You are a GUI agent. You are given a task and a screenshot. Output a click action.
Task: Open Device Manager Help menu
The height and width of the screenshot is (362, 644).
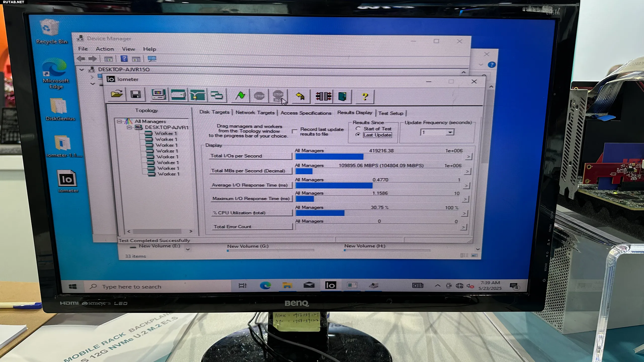pos(149,49)
